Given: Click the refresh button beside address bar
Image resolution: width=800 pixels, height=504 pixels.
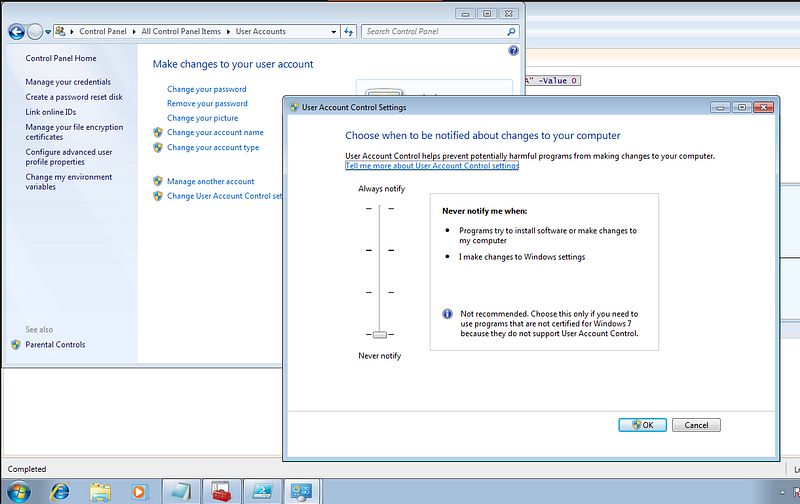Looking at the screenshot, I should point(348,32).
